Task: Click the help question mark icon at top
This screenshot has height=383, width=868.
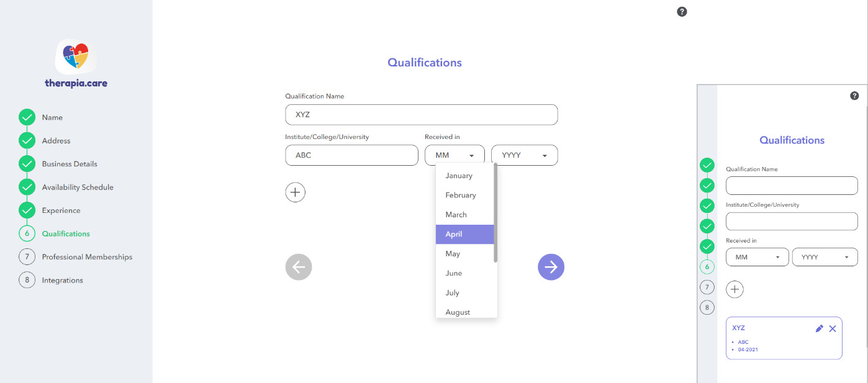Action: coord(682,12)
